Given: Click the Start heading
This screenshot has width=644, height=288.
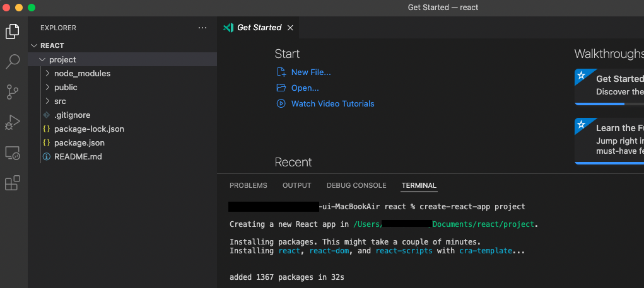Looking at the screenshot, I should 287,54.
